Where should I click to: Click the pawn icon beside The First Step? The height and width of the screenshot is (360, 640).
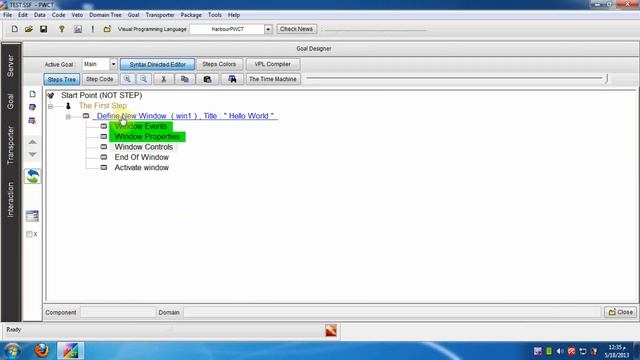68,106
